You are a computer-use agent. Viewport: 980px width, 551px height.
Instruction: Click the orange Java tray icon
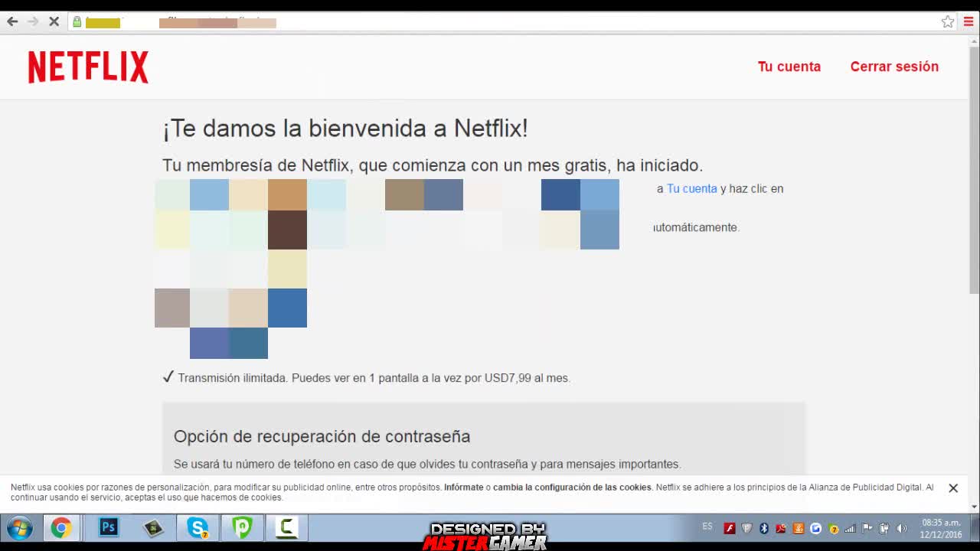[x=799, y=528]
